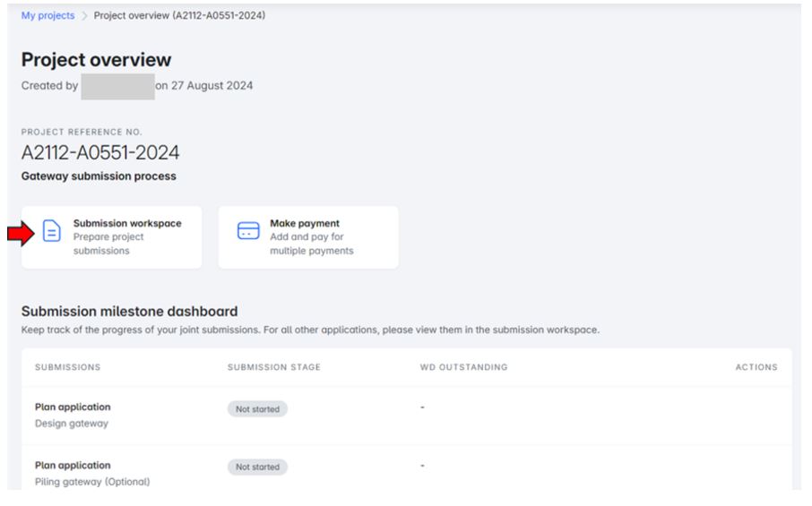Click 'Add and pay for multiple payments' text
812x506 pixels.
[x=311, y=244]
